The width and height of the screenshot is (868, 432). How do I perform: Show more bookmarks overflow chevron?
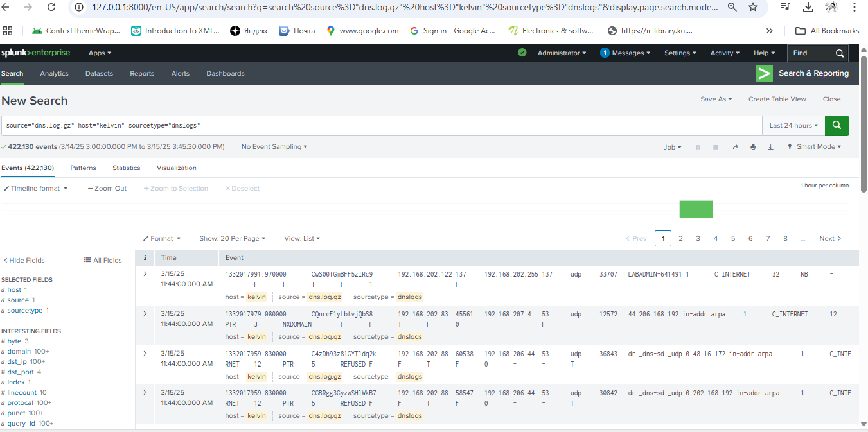pyautogui.click(x=770, y=30)
